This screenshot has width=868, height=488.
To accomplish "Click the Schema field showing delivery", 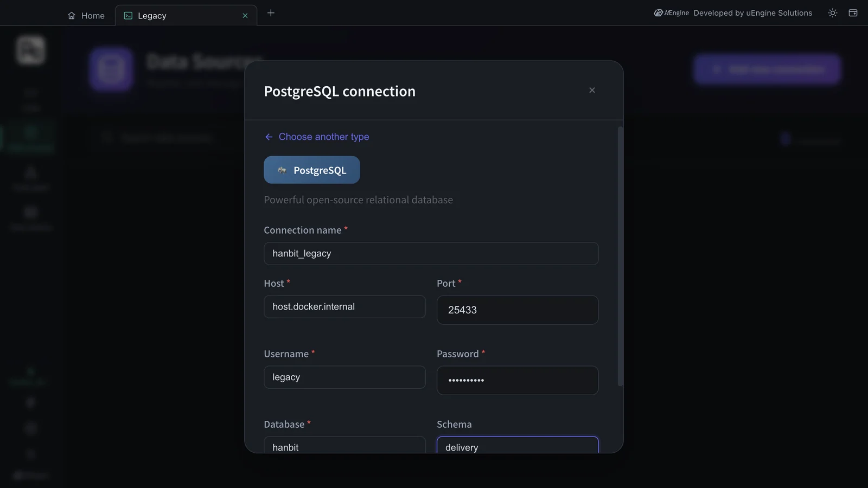I will pos(518,445).
